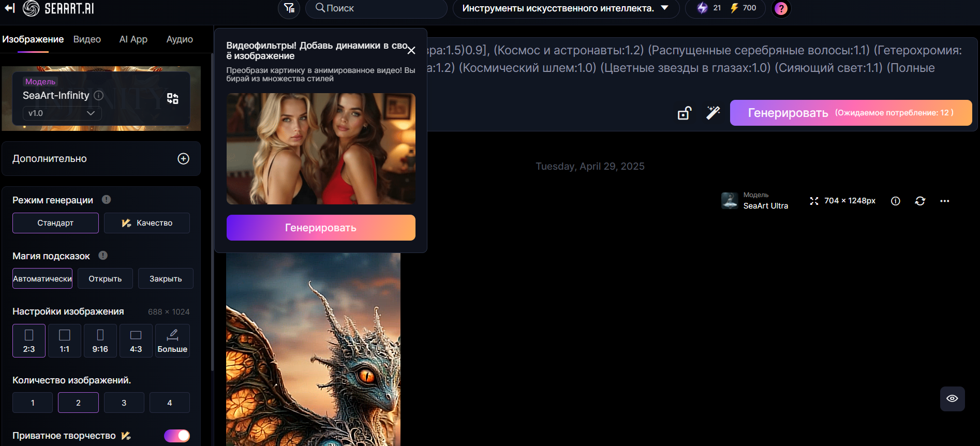Choose the 1:1 aspect ratio

(65, 340)
